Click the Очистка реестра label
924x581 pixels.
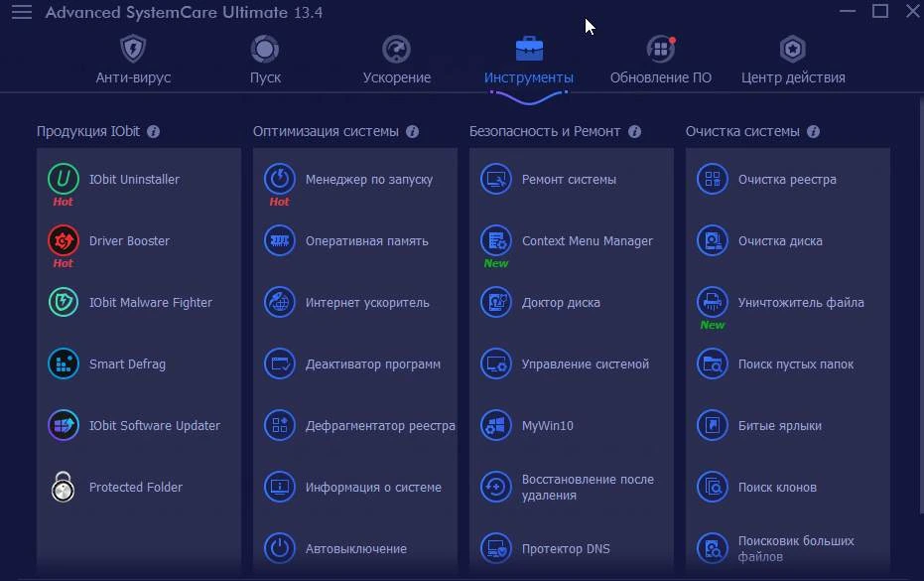point(787,180)
